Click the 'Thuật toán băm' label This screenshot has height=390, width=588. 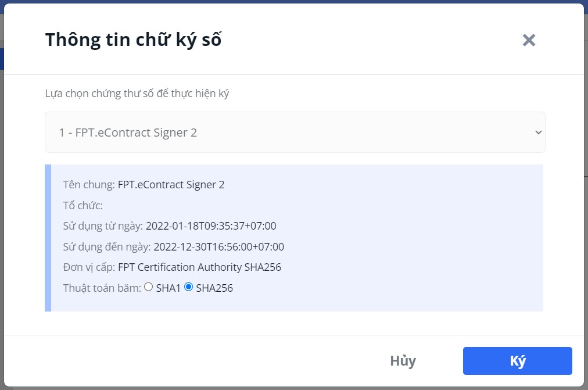tap(102, 288)
